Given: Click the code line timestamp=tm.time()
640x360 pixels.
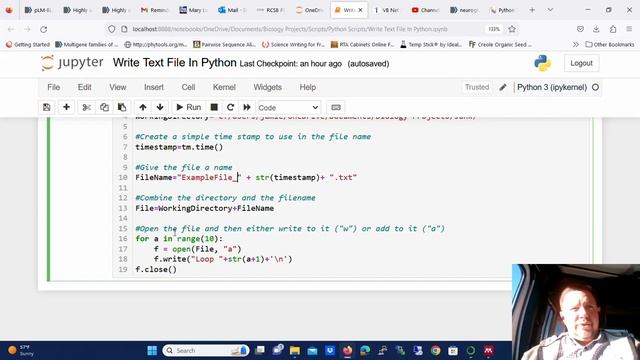Looking at the screenshot, I should 179,147.
